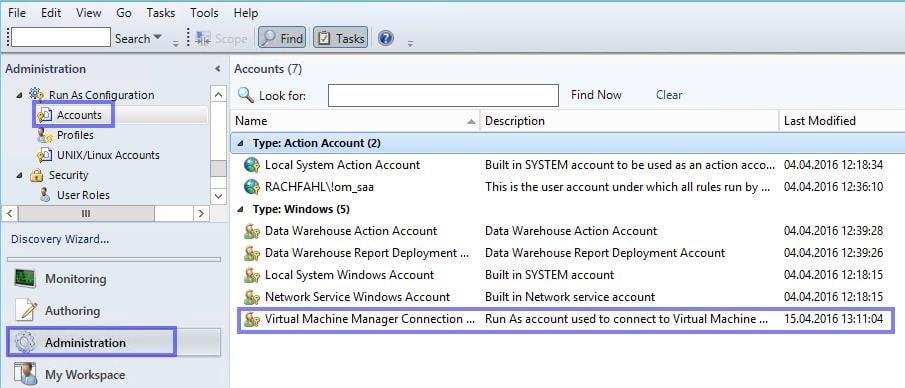Viewport: 905px width, 388px height.
Task: Sort by the Description column header
Action: point(629,121)
